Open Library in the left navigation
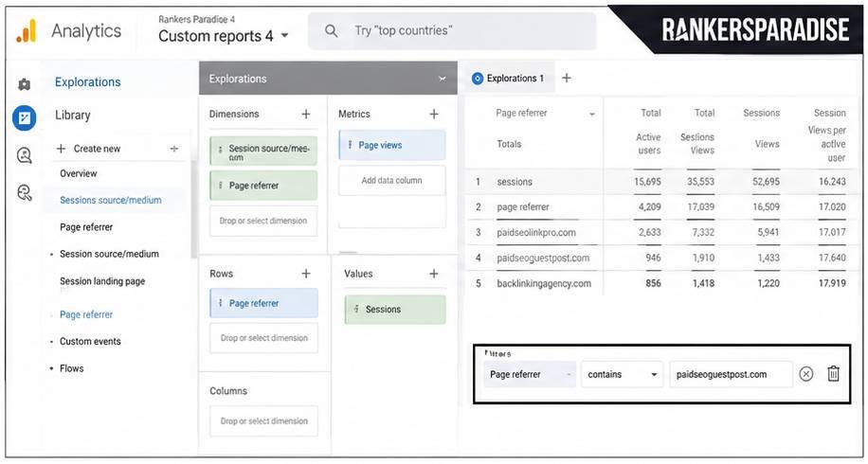 pyautogui.click(x=73, y=115)
